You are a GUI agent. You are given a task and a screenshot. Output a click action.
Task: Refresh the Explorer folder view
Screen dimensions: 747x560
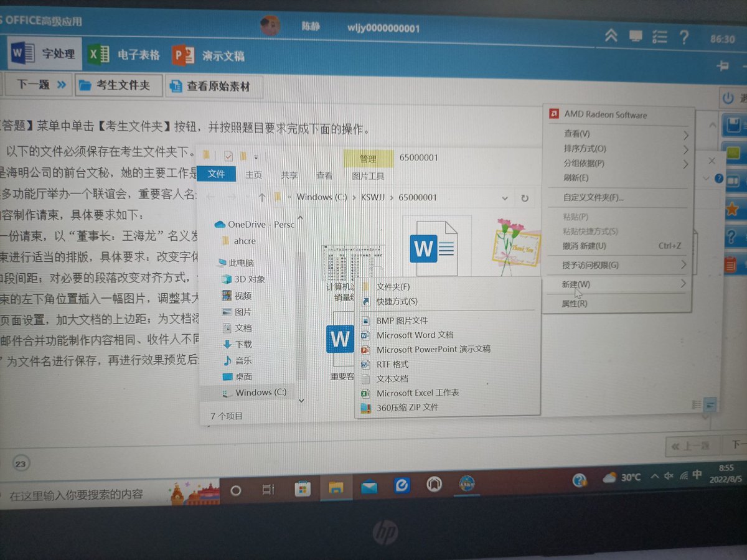click(525, 198)
